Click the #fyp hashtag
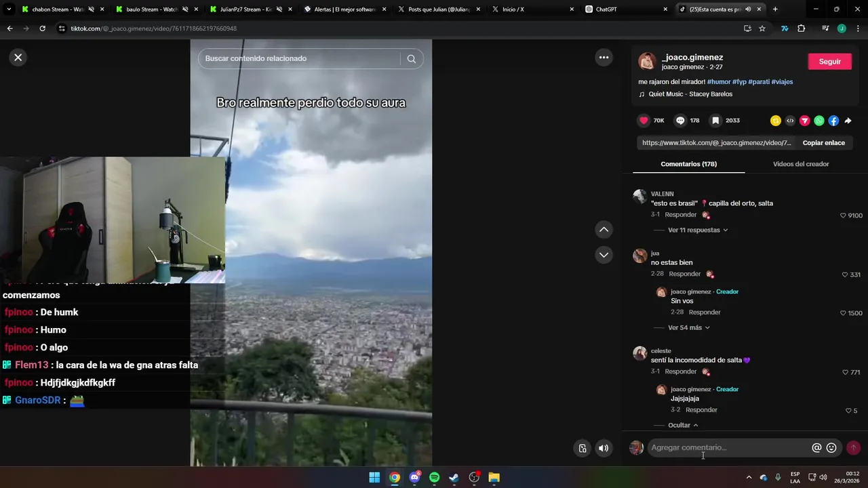This screenshot has height=488, width=868. click(x=739, y=82)
